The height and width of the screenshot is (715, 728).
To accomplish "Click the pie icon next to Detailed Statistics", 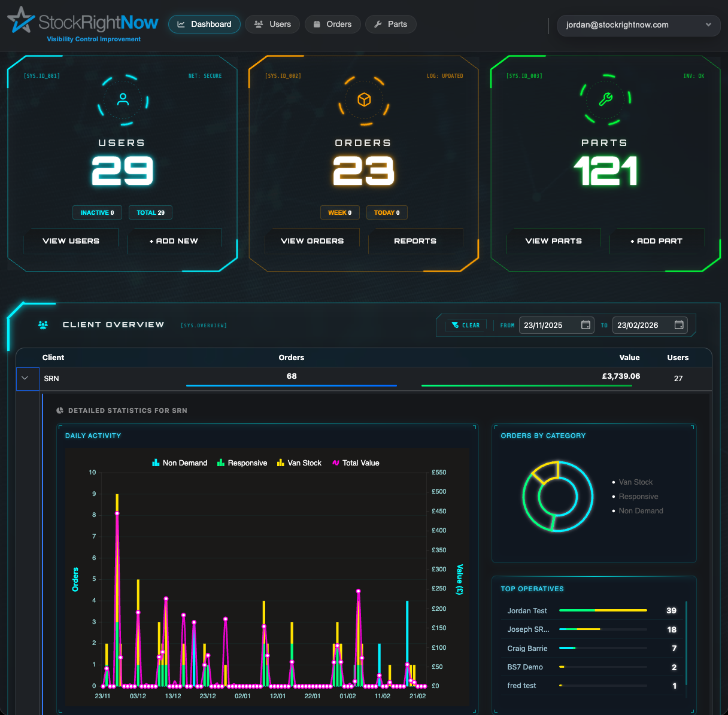I will 59,410.
